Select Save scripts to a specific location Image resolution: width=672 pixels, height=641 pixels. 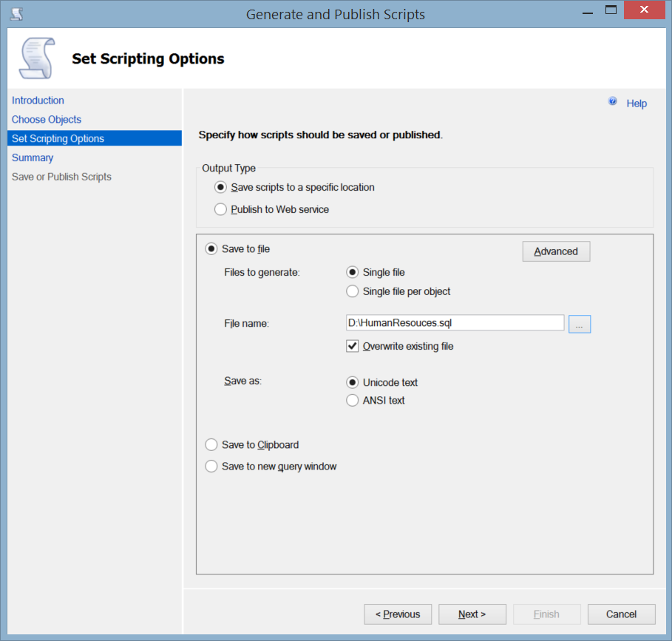point(220,188)
